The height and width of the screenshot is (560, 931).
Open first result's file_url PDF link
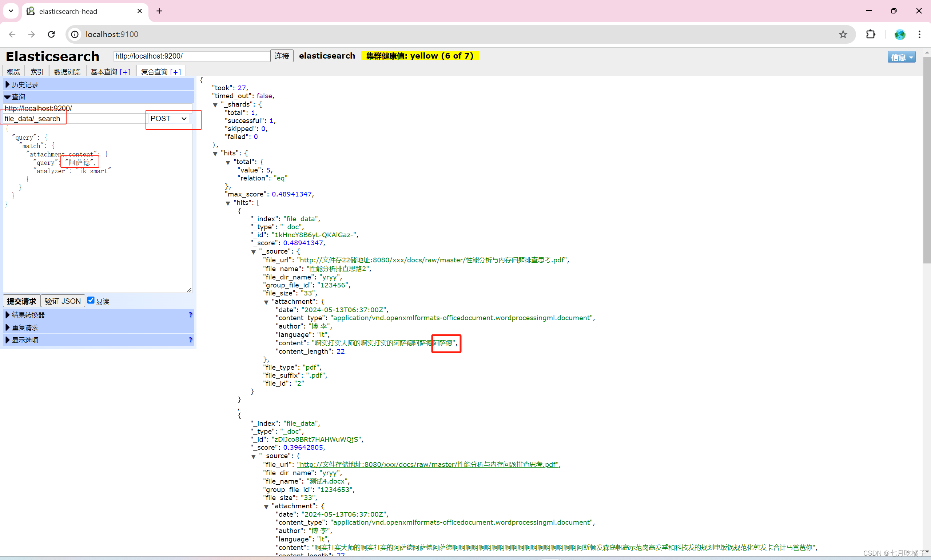click(431, 260)
